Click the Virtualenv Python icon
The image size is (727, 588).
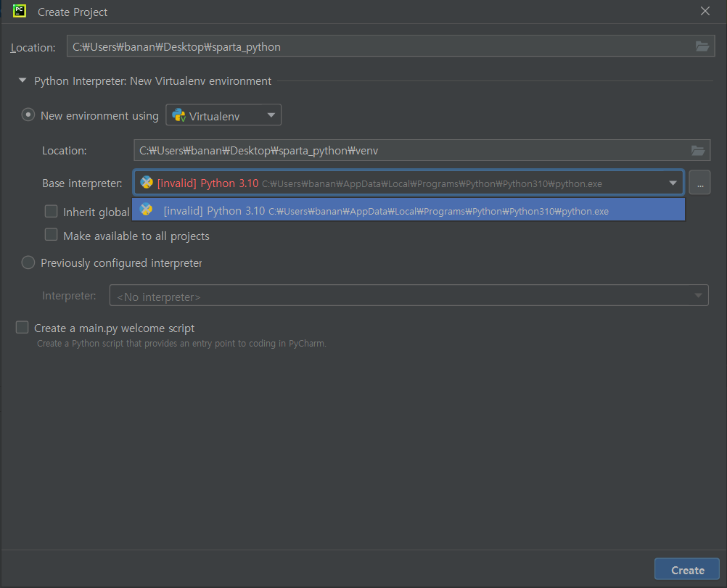(178, 115)
